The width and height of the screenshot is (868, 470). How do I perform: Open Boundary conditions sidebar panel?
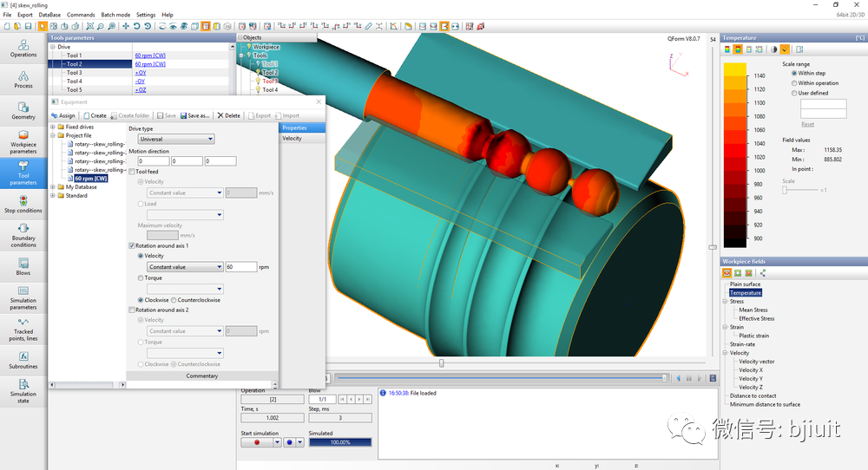pyautogui.click(x=23, y=234)
